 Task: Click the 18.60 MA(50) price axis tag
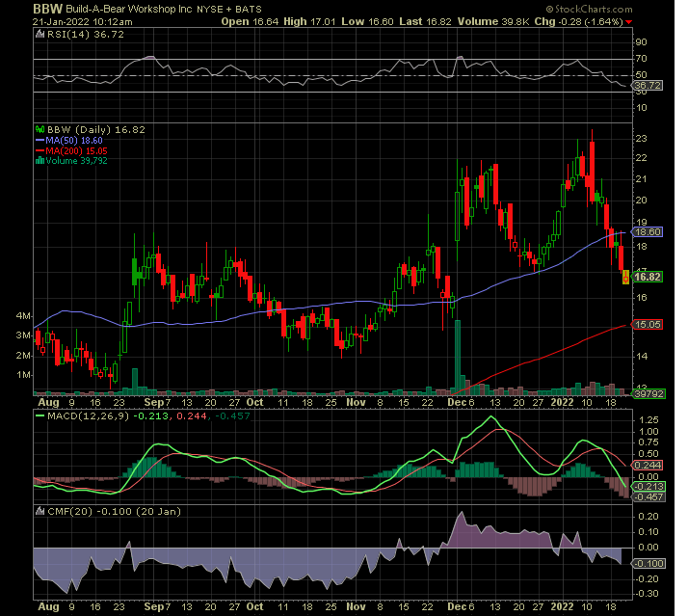click(648, 231)
